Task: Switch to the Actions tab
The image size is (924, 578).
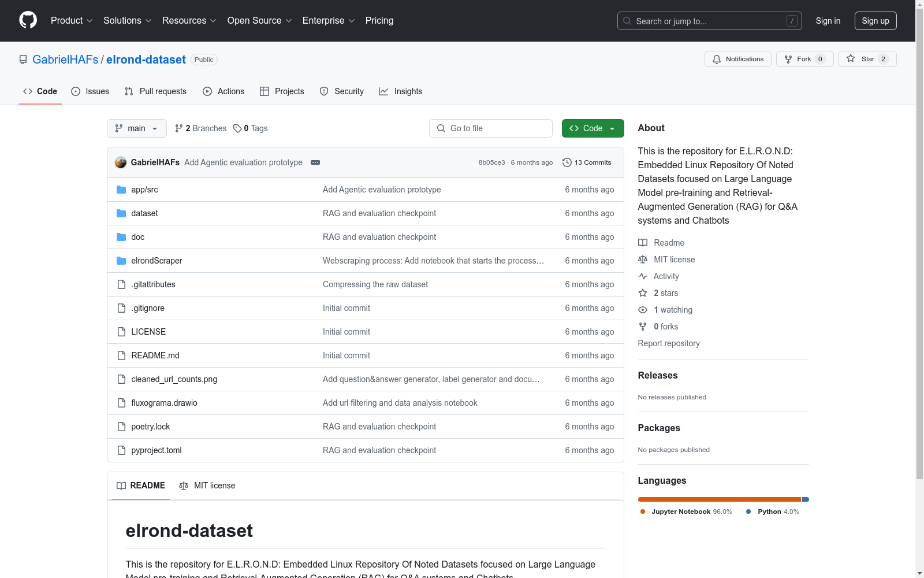Action: (223, 91)
